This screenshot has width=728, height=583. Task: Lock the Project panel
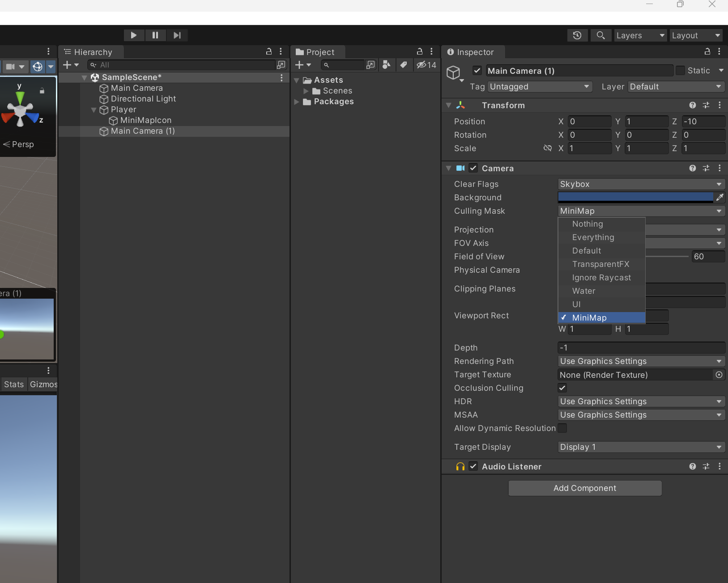420,51
